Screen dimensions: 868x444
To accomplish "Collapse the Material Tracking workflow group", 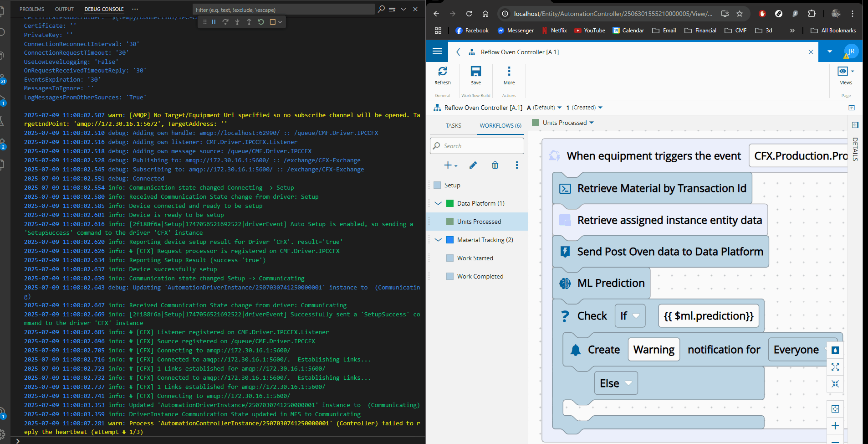I will click(x=438, y=240).
